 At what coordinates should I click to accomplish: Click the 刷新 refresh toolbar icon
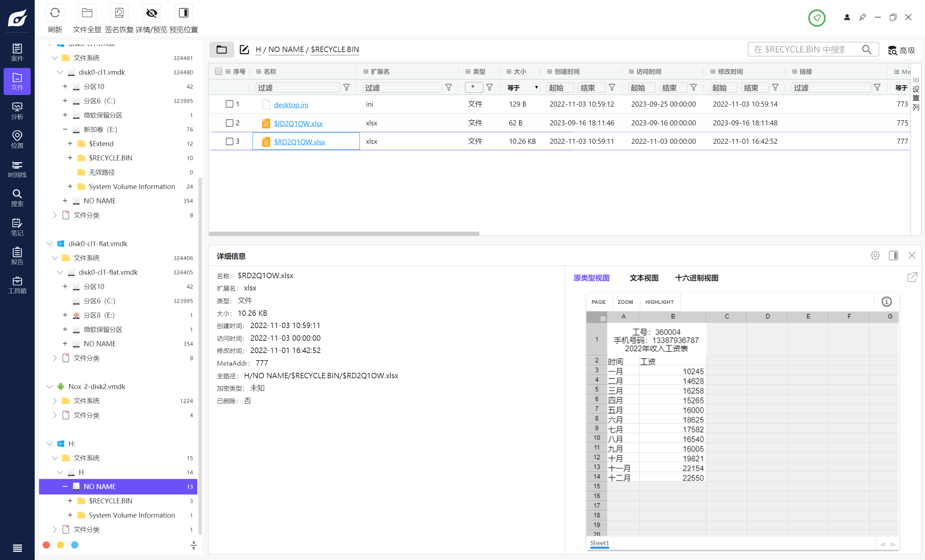tap(55, 13)
